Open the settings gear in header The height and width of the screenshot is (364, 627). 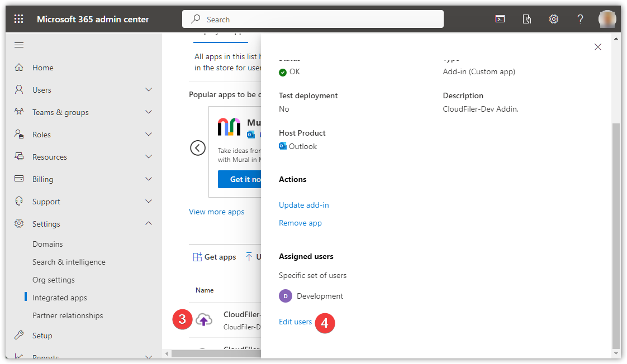553,19
